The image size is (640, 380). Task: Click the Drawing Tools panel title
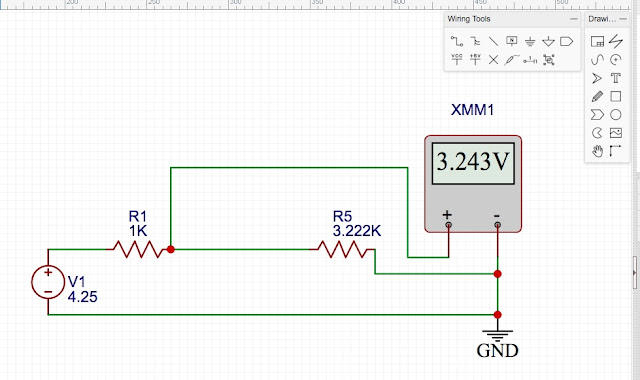602,19
